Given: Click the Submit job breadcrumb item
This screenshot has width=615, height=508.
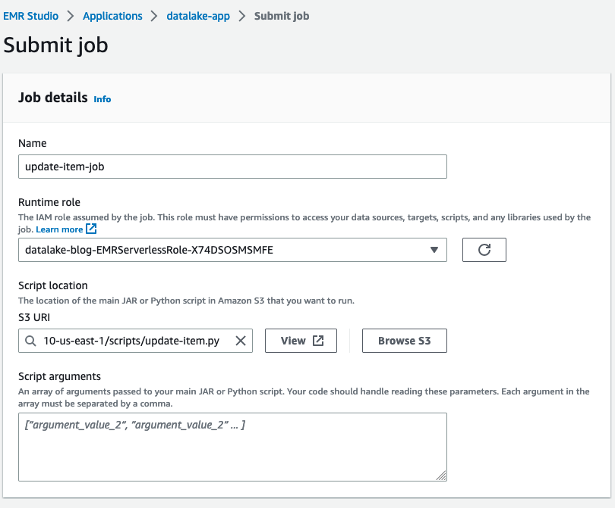Looking at the screenshot, I should [x=282, y=16].
